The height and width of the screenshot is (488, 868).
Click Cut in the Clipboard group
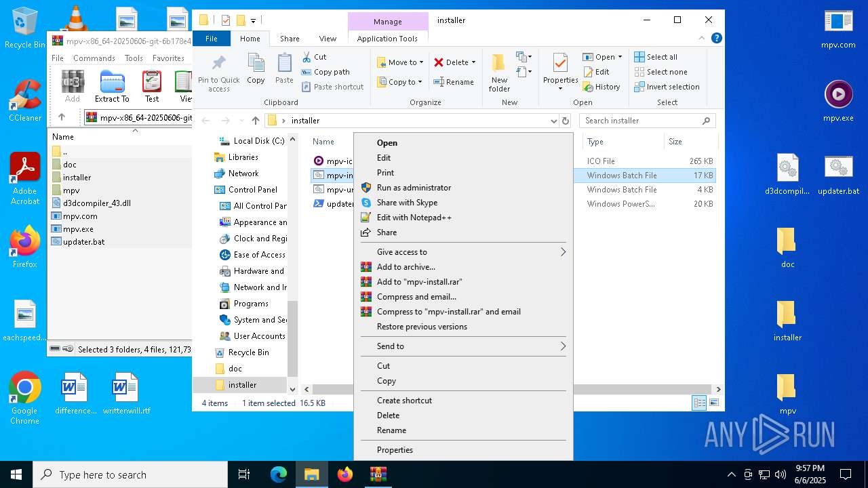314,57
